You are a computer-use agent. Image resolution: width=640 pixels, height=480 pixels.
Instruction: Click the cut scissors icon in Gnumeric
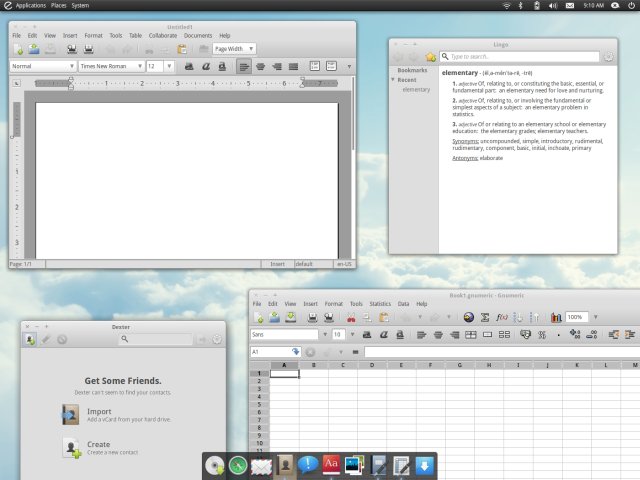[x=351, y=317]
